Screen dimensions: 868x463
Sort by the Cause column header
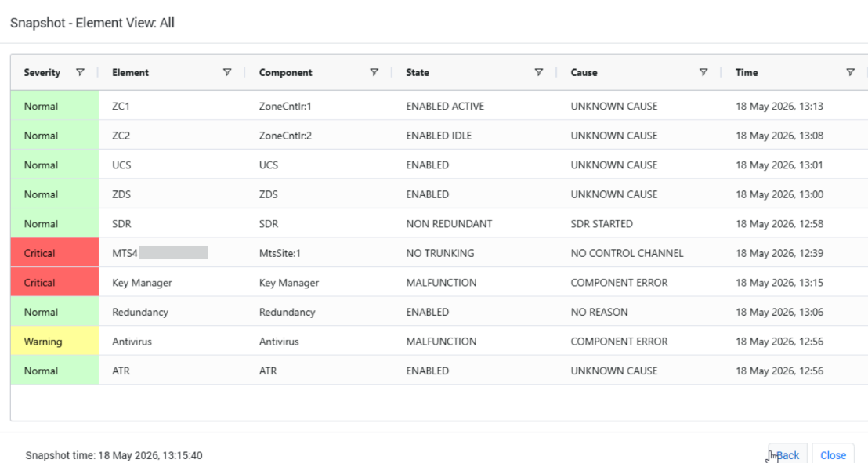click(584, 73)
